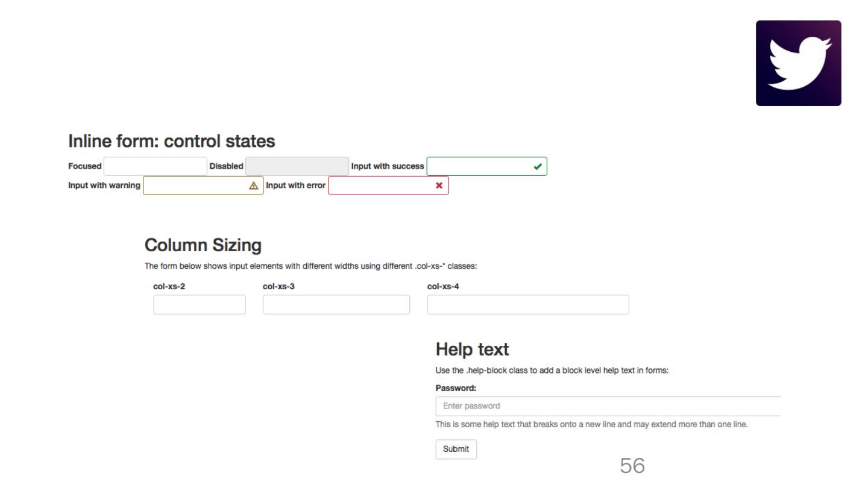Screen dimensions: 868x488
Task: Select the col-xs-2 input box
Action: [200, 305]
